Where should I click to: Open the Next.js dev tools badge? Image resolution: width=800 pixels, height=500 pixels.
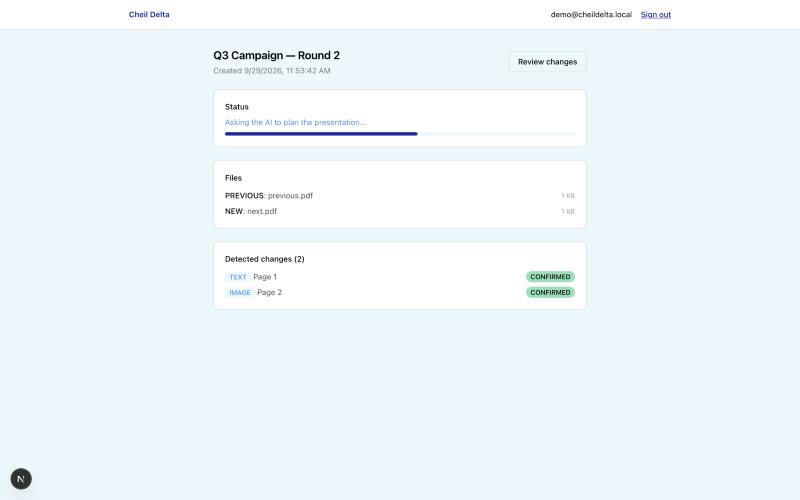click(21, 479)
